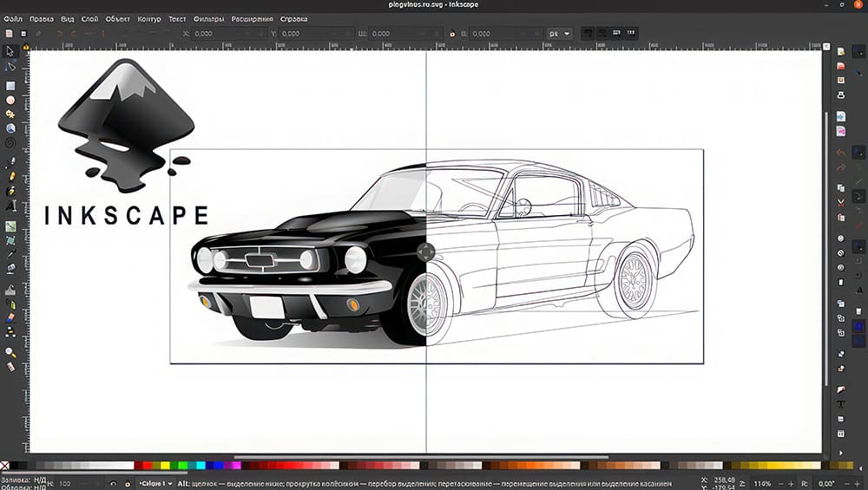Toggle move gradients with object button
868x490 pixels.
pyautogui.click(x=616, y=33)
